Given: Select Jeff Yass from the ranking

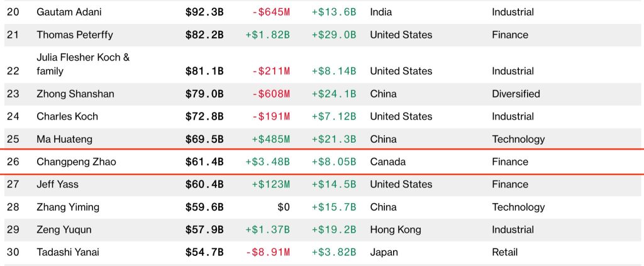Looking at the screenshot, I should pyautogui.click(x=57, y=184).
